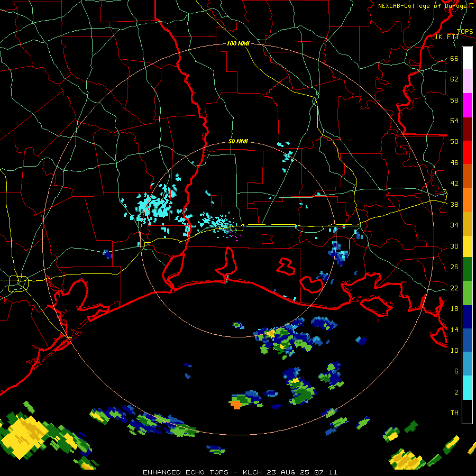Click the "100 NMI" range ring label
Viewport: 476px width, 476px height.
point(238,43)
